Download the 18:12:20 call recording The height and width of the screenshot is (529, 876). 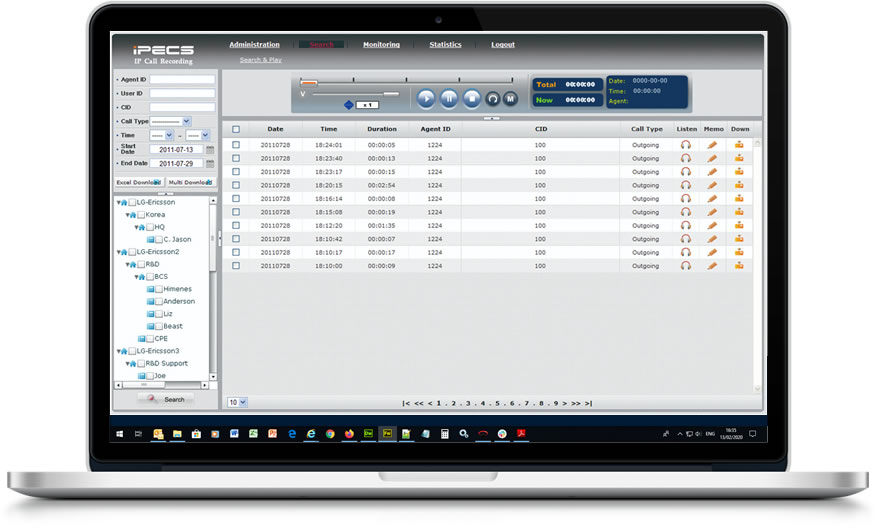click(739, 225)
